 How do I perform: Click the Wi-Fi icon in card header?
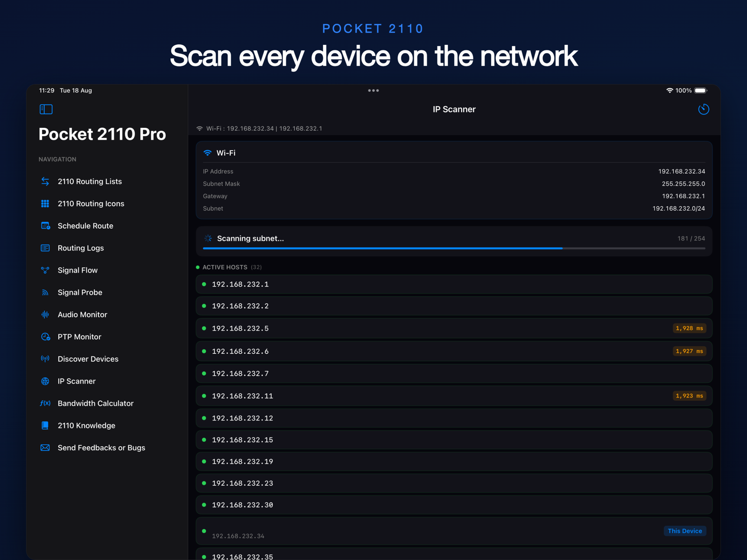click(x=208, y=153)
